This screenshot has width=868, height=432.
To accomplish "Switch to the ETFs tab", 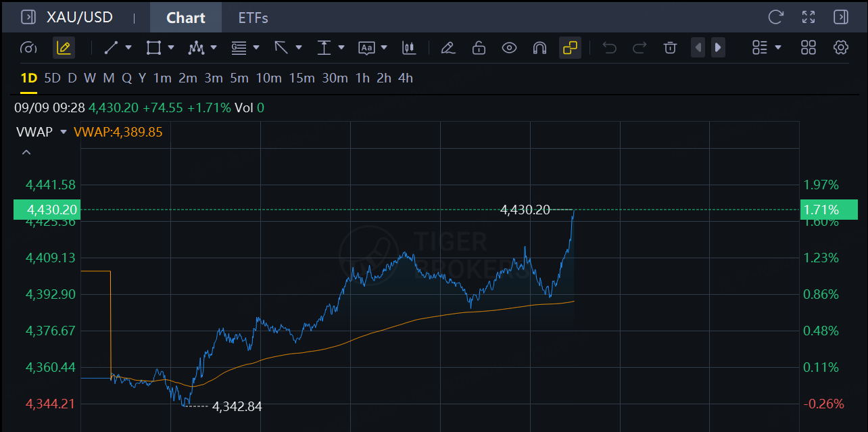I will pyautogui.click(x=254, y=18).
